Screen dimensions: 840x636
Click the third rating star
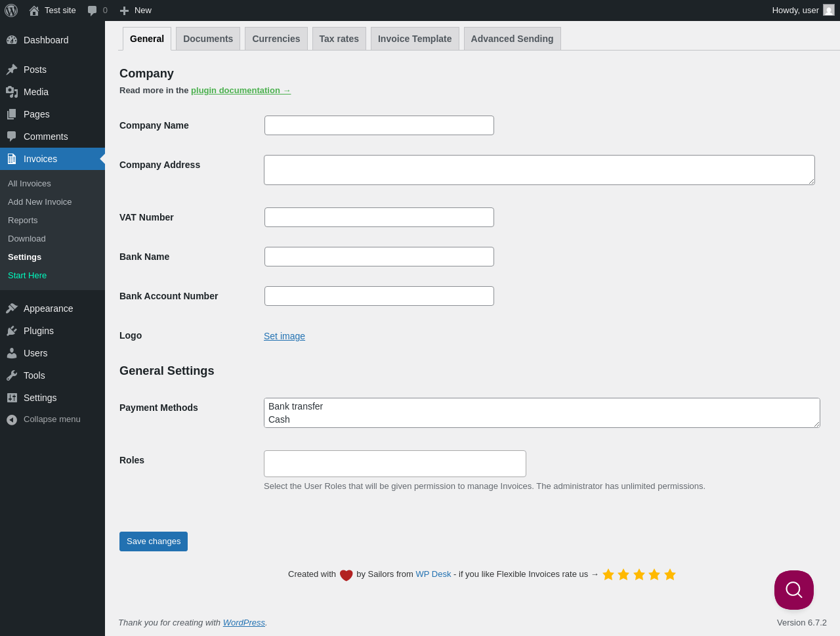639,575
